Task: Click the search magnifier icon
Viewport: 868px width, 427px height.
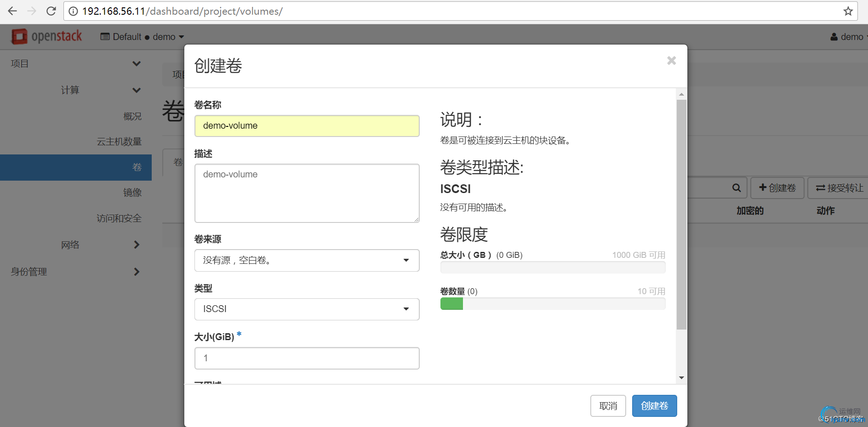Action: (737, 188)
